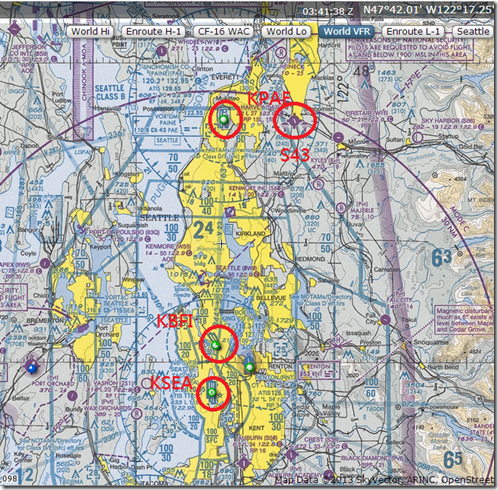The width and height of the screenshot is (498, 490).
Task: Select the Harvey Field airport symbol
Action: pos(294,120)
